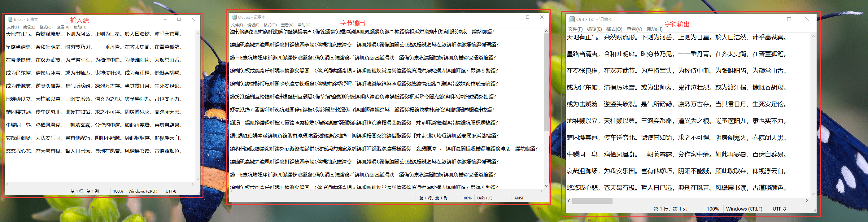The height and width of the screenshot is (222, 868).
Task: Minimize the In.txt Notepad window
Action: coord(165,19)
